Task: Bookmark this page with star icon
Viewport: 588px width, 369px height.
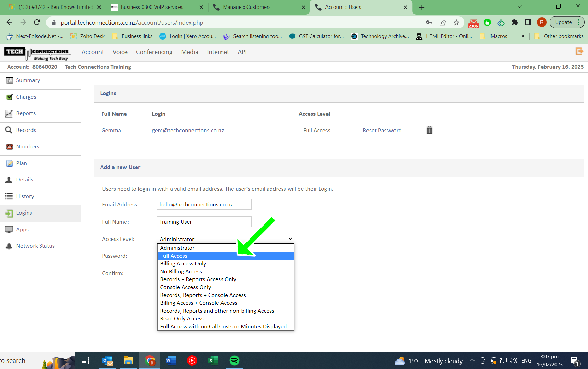Action: (456, 23)
